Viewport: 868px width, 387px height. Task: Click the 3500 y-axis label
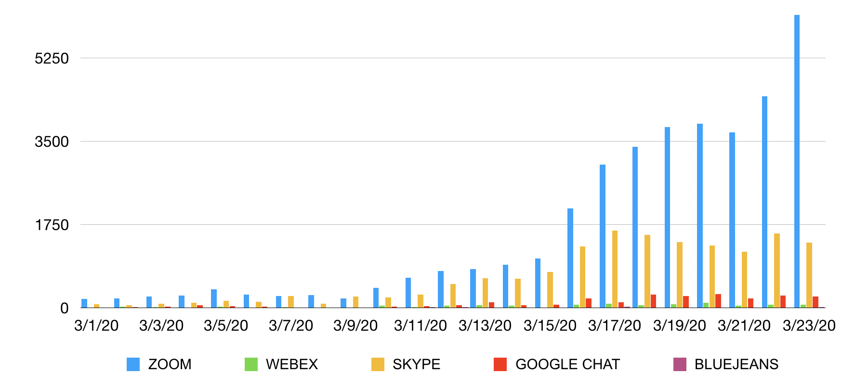point(52,142)
